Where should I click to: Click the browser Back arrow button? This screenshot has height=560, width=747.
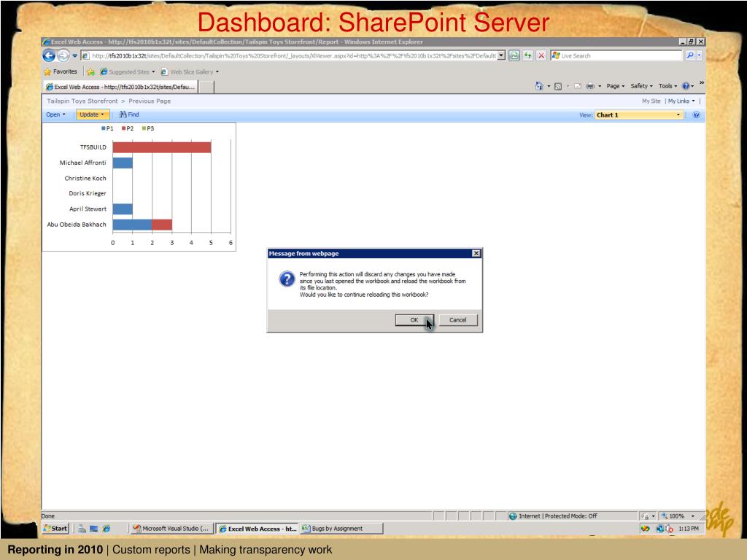click(49, 55)
